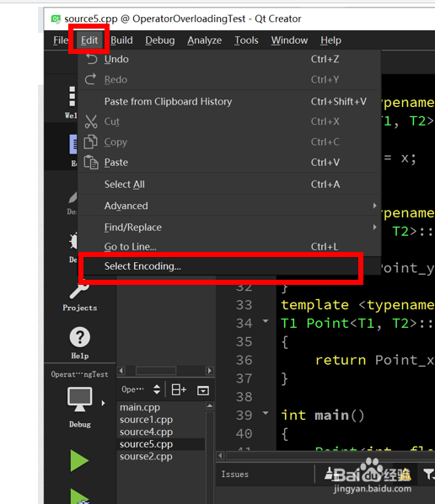
Task: Open sourse2.cpp in open documents
Action: tap(146, 457)
